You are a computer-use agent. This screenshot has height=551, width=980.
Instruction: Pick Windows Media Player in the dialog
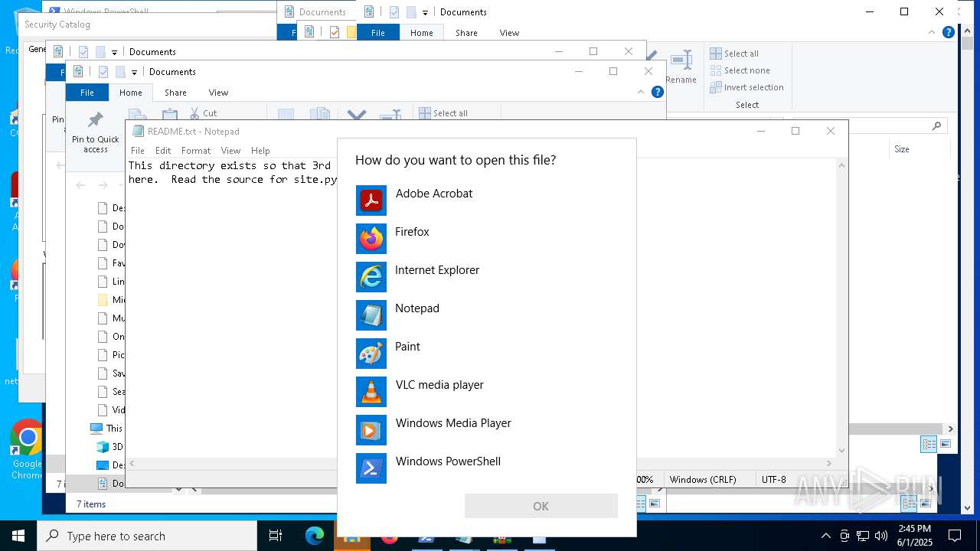[487, 430]
